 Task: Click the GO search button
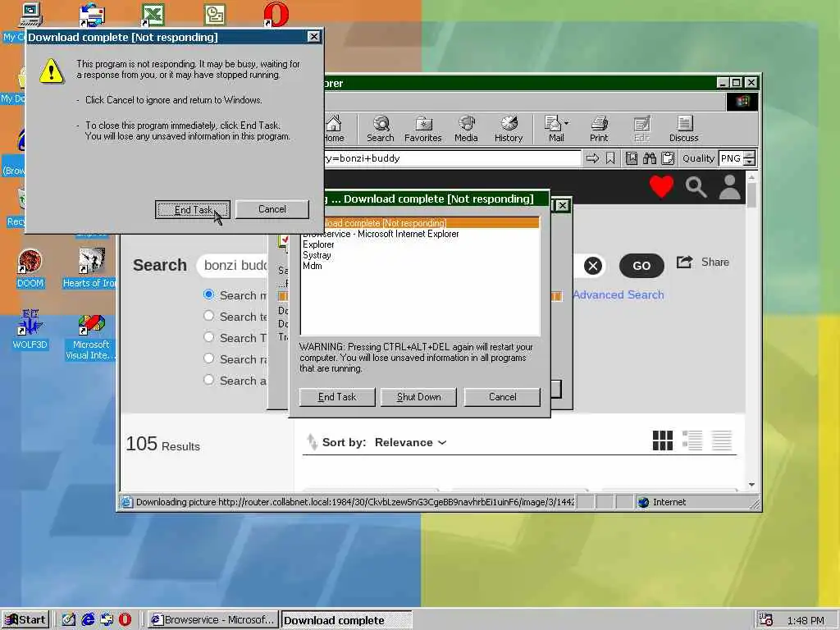(x=641, y=266)
